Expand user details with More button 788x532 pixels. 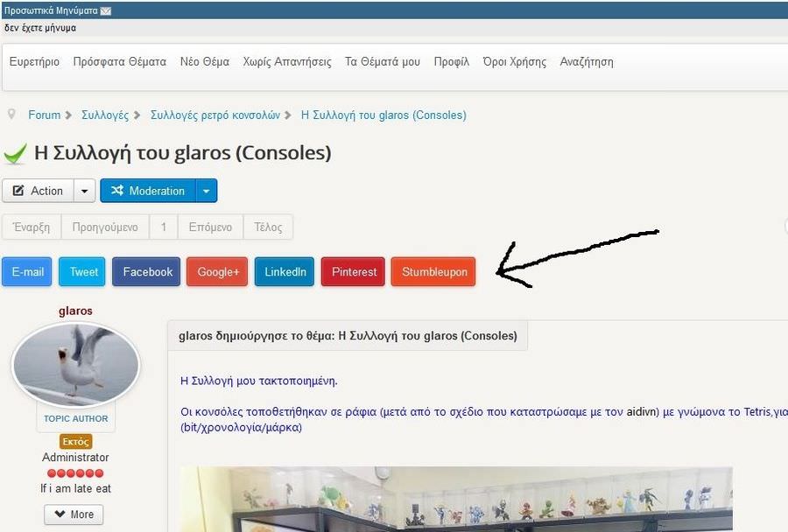[x=74, y=514]
